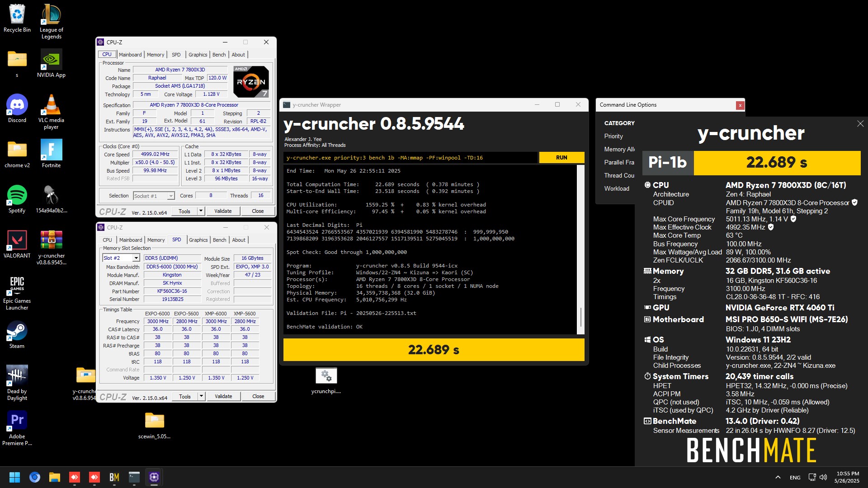Open VLC media player icon
Image resolution: width=868 pixels, height=488 pixels.
pos(51,112)
